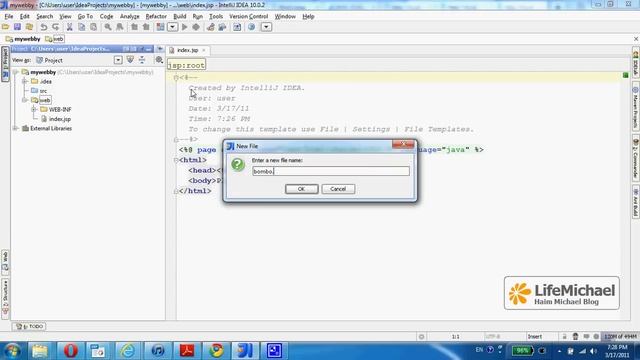Toggle the funnel icon in Project panel

click(130, 60)
